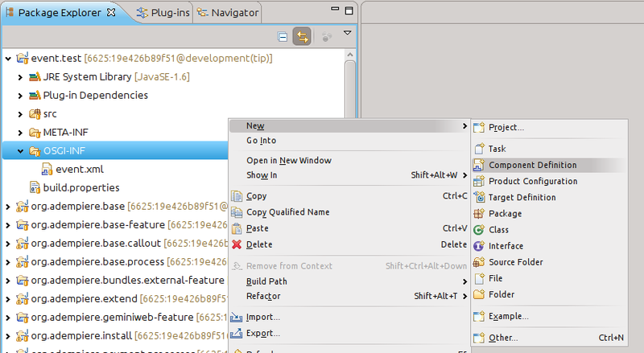Close the Package Explorer tab
The height and width of the screenshot is (353, 644).
coord(111,13)
